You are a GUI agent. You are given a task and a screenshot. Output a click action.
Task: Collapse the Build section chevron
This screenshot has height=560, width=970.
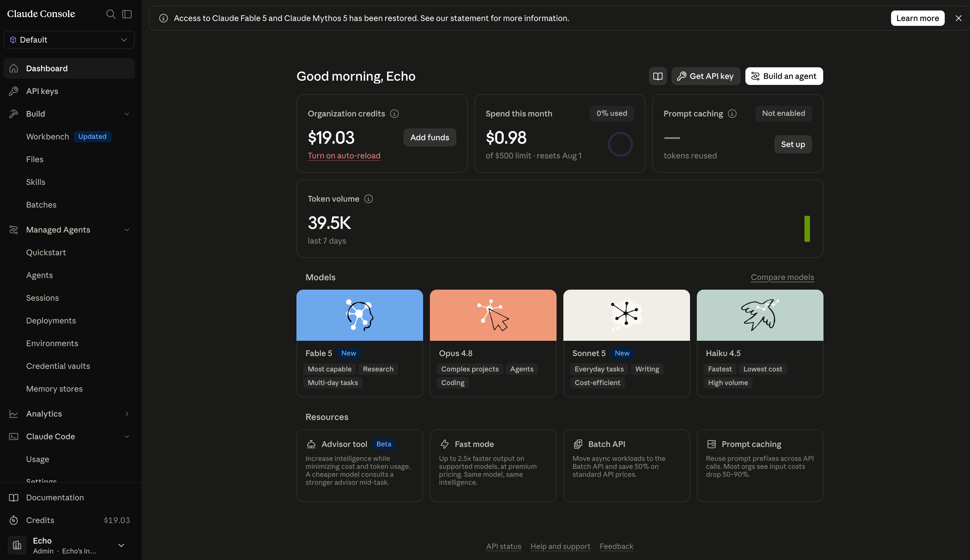127,114
